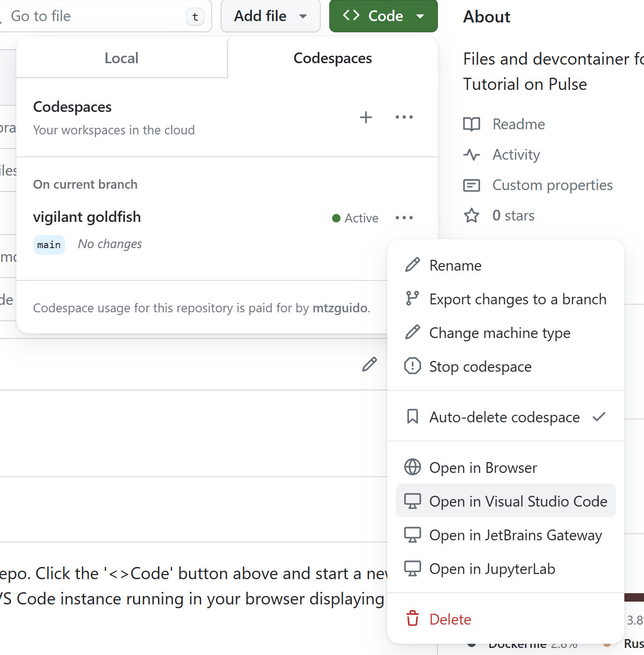Click the Rename pencil icon

413,265
